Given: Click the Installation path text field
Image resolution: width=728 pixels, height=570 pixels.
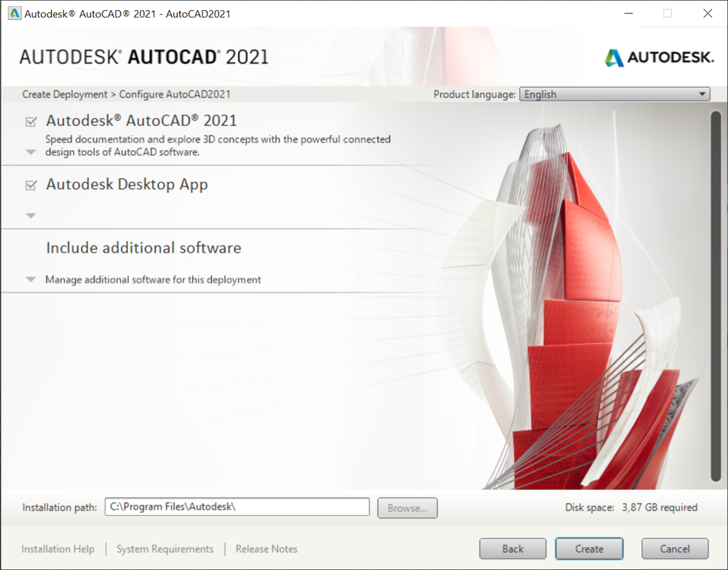Looking at the screenshot, I should click(x=237, y=507).
